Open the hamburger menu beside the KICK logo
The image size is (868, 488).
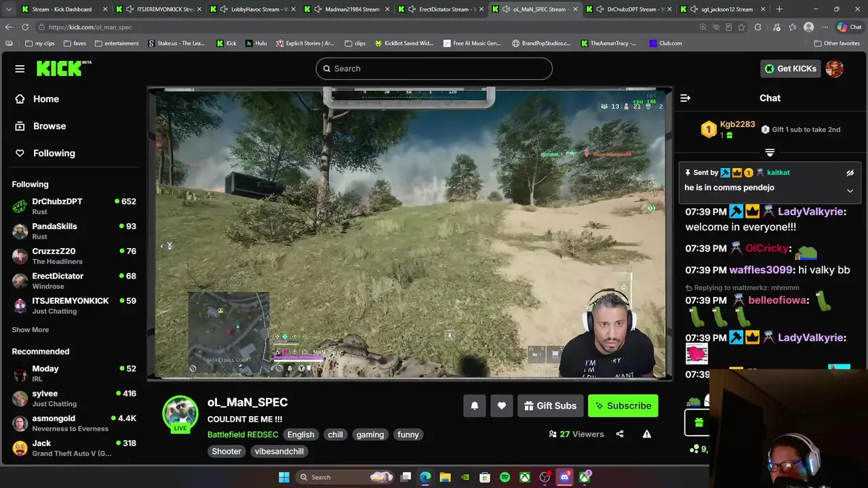(x=20, y=68)
